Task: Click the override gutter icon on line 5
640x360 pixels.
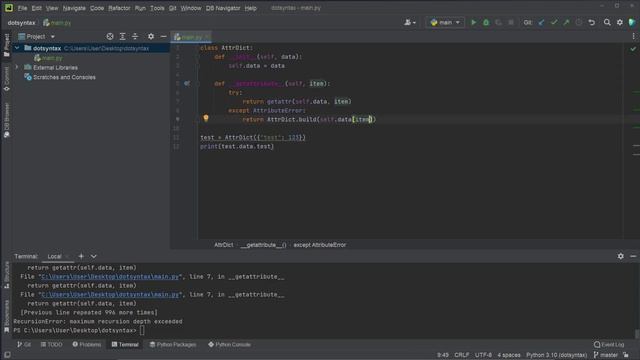Action: pos(187,83)
